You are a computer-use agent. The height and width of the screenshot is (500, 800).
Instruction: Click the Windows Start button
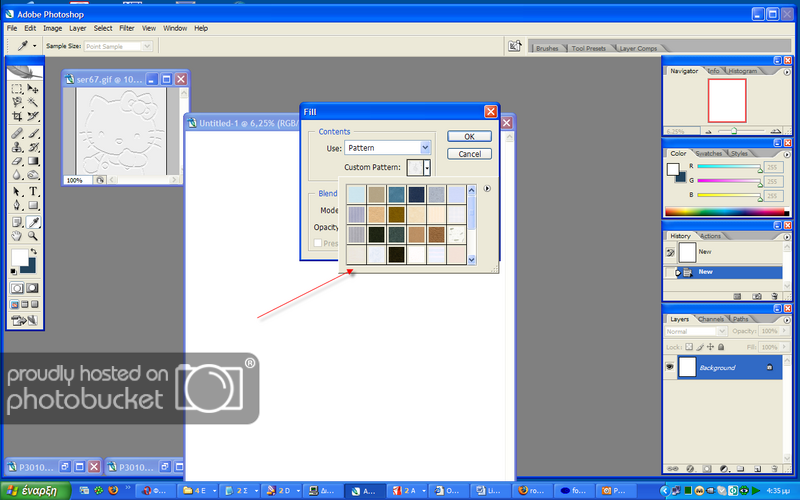[x=34, y=491]
